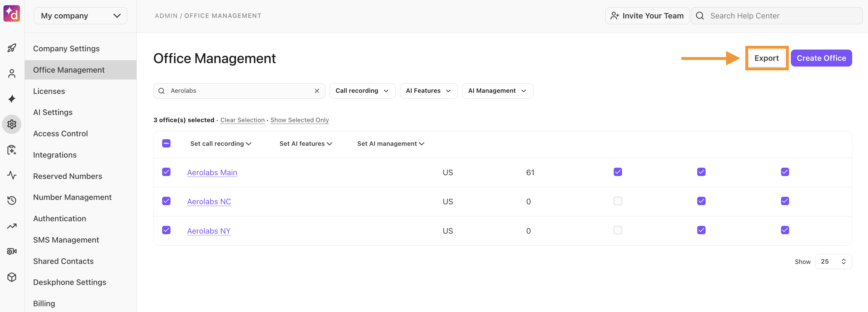
Task: Click the Dialpad logo icon
Action: point(12,14)
